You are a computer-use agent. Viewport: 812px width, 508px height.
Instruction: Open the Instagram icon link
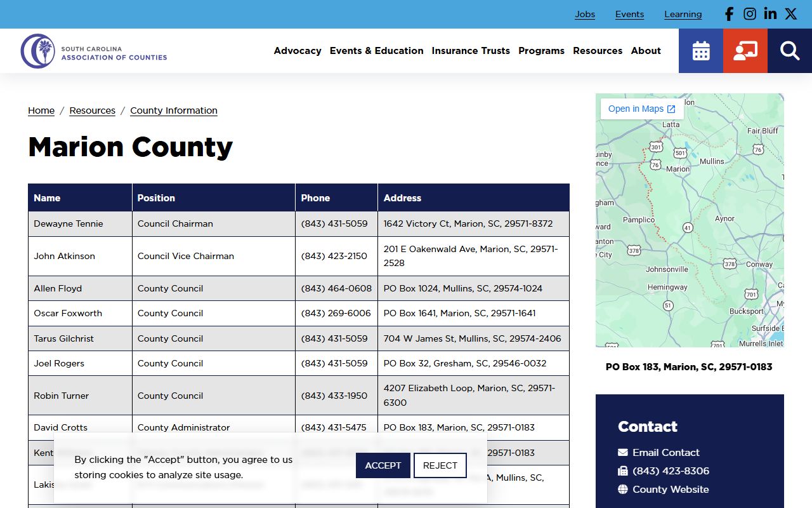tap(750, 14)
